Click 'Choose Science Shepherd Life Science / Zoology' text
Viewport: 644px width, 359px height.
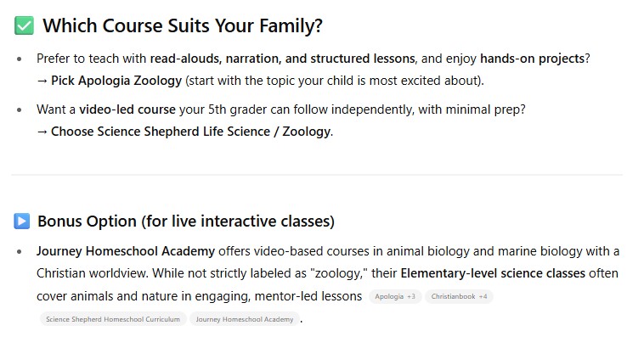point(191,132)
